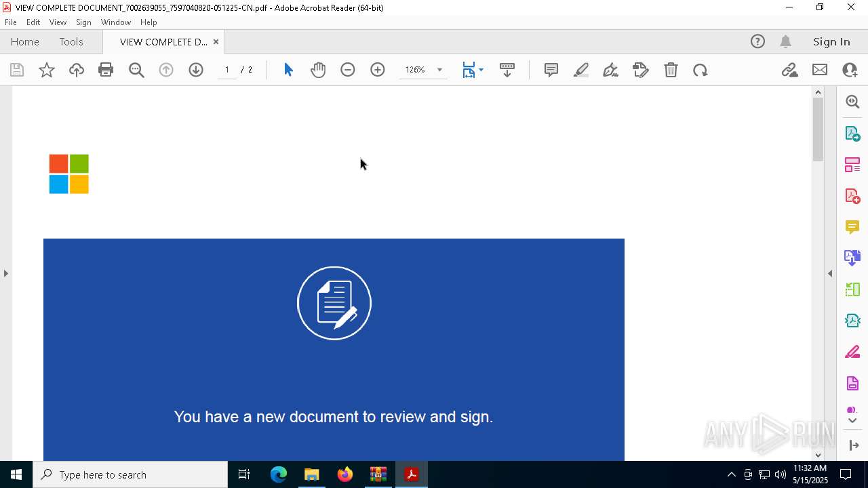
Task: Rotate the page clockwise
Action: pos(701,70)
